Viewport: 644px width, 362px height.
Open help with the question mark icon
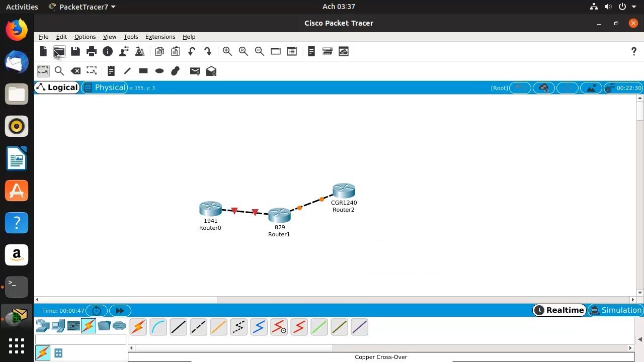click(x=633, y=51)
